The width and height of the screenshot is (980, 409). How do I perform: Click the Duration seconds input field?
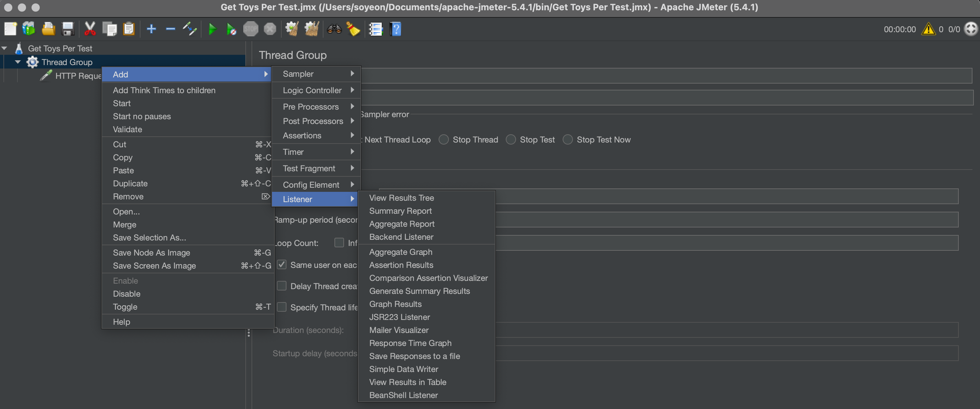[723, 330]
